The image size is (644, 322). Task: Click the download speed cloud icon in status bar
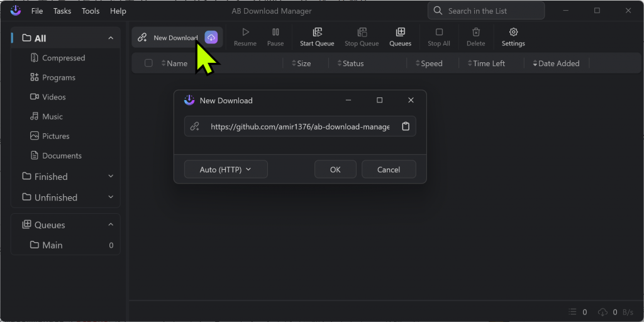(x=602, y=312)
